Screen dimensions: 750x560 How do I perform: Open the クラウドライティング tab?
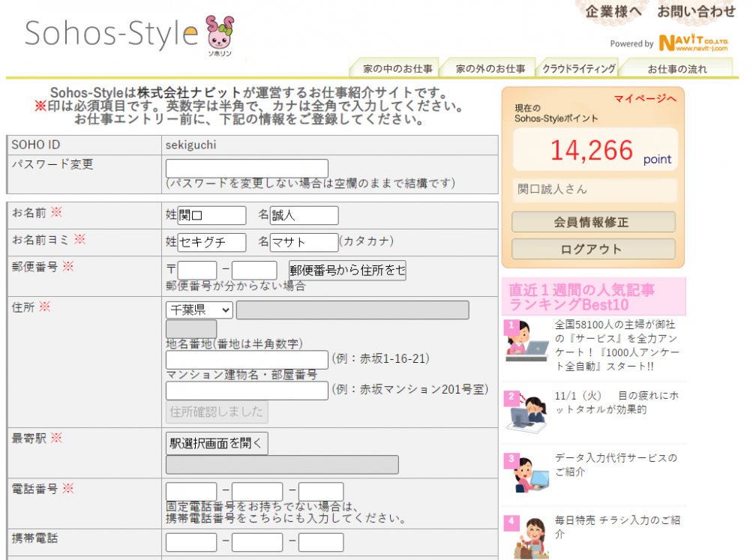tap(578, 68)
